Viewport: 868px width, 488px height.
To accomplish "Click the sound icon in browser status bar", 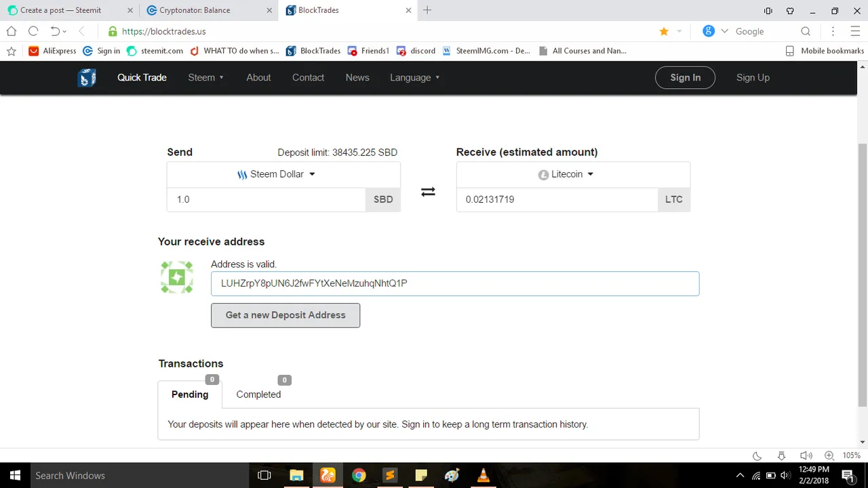I will point(806,455).
